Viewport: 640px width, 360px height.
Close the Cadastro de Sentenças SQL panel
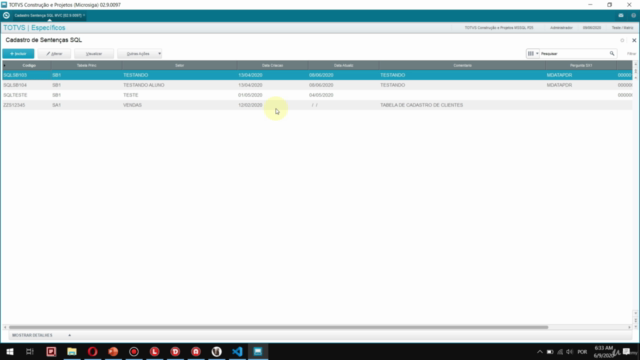coord(634,40)
